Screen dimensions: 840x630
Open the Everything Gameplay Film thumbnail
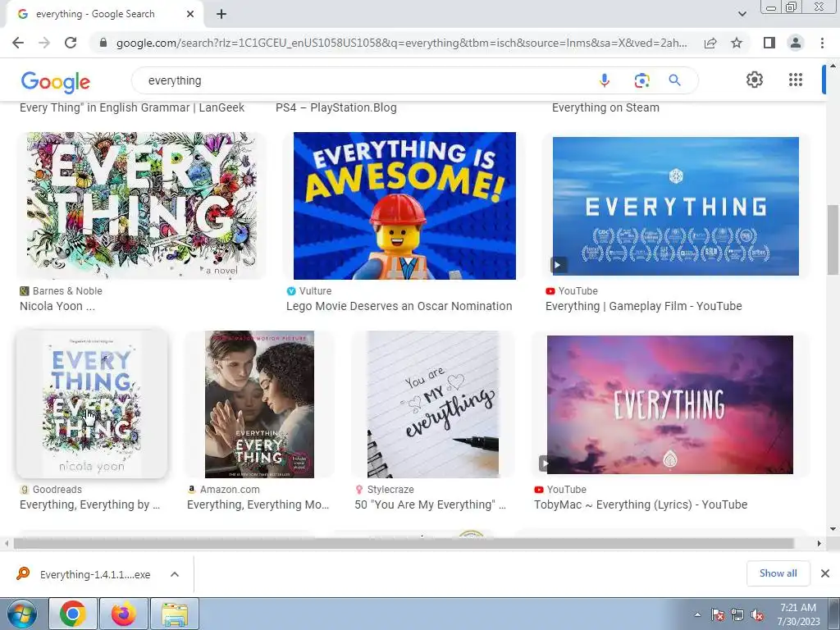coord(676,206)
